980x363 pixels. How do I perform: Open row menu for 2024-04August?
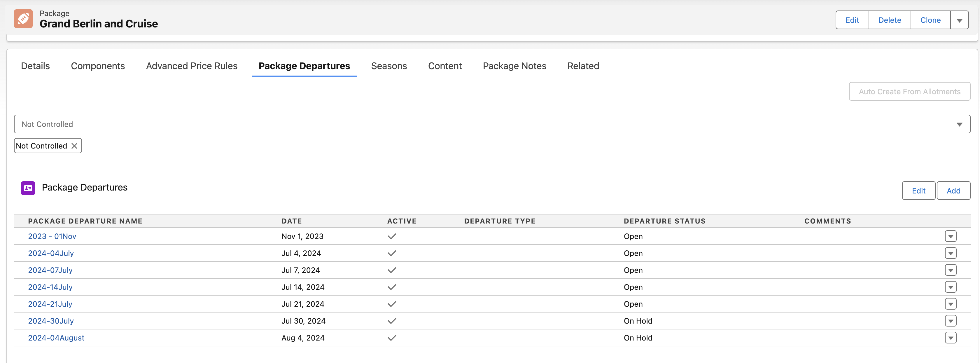(x=950, y=338)
